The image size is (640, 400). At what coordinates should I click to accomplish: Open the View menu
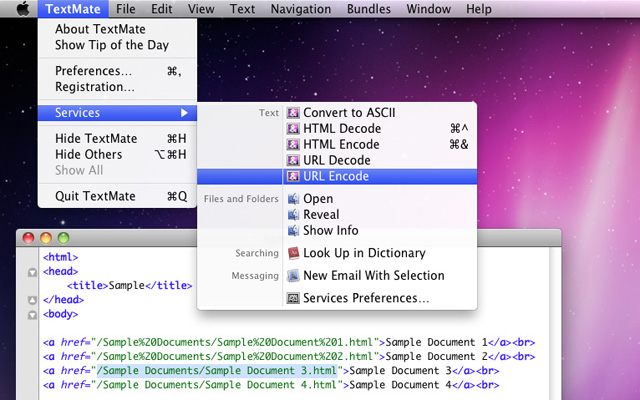[x=201, y=9]
